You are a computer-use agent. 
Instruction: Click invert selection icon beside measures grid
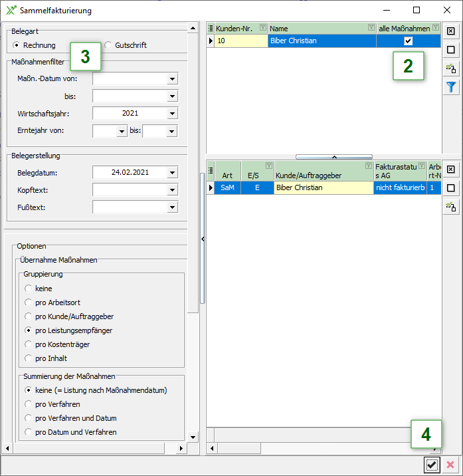tap(451, 207)
